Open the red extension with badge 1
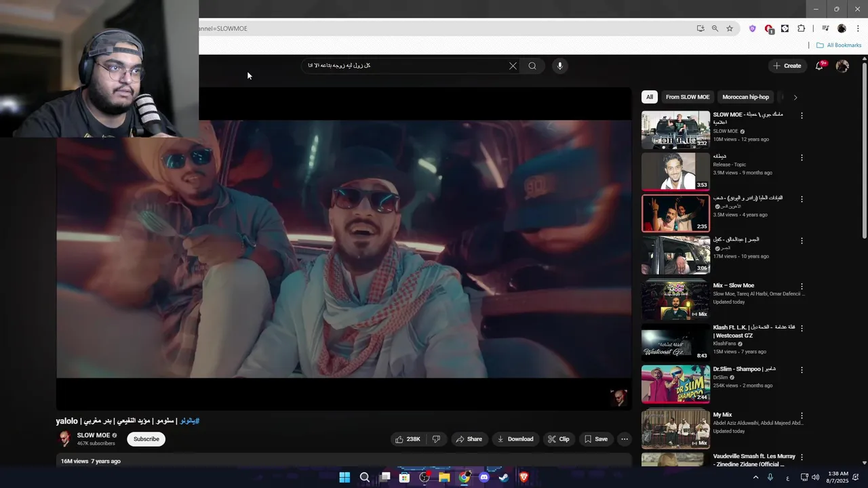Image resolution: width=868 pixels, height=488 pixels. (768, 28)
